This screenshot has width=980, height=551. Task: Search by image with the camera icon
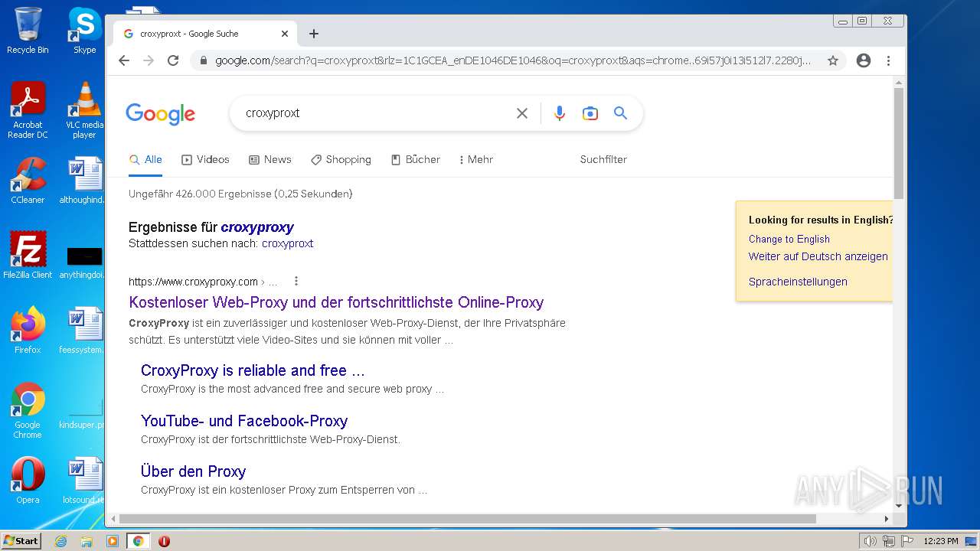[590, 113]
